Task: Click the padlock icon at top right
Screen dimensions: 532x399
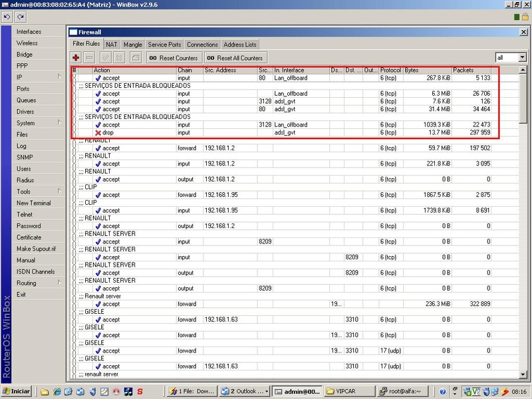Action: (525, 17)
